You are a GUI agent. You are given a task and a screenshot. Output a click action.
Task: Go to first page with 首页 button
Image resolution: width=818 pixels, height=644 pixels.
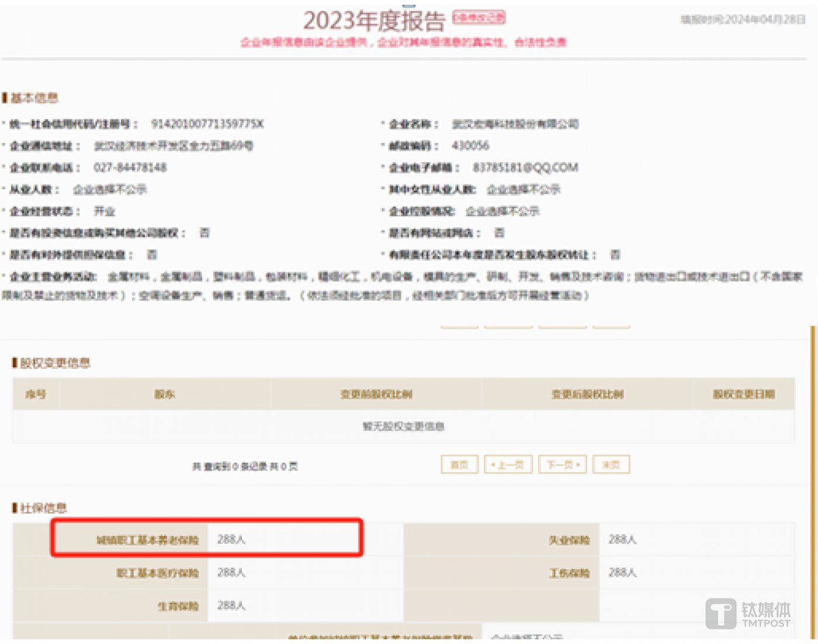pyautogui.click(x=459, y=465)
